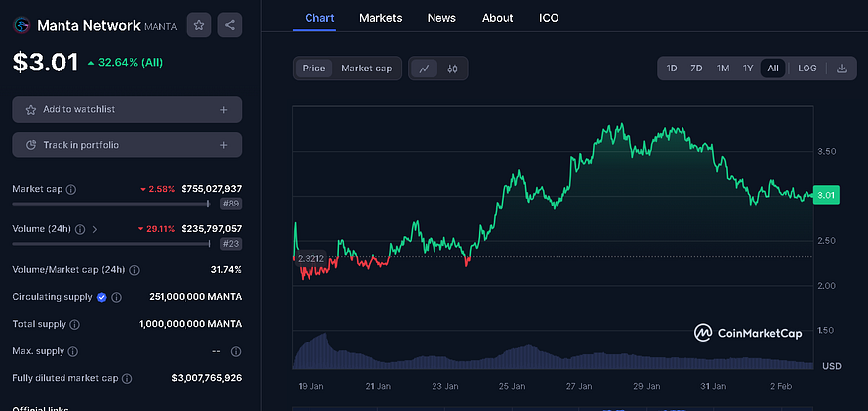This screenshot has height=411, width=868.
Task: Click the Manta Network coin logo
Action: 22,25
